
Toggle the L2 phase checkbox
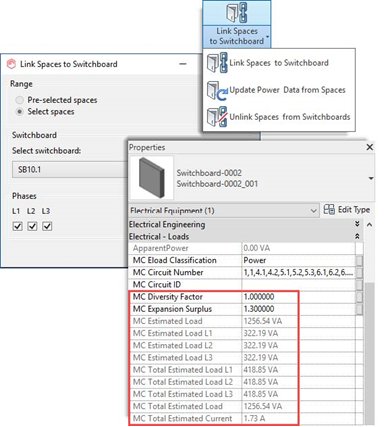coord(32,226)
